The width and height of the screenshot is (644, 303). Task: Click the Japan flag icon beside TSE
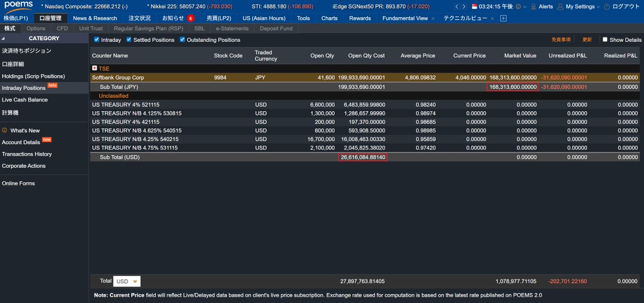click(94, 69)
